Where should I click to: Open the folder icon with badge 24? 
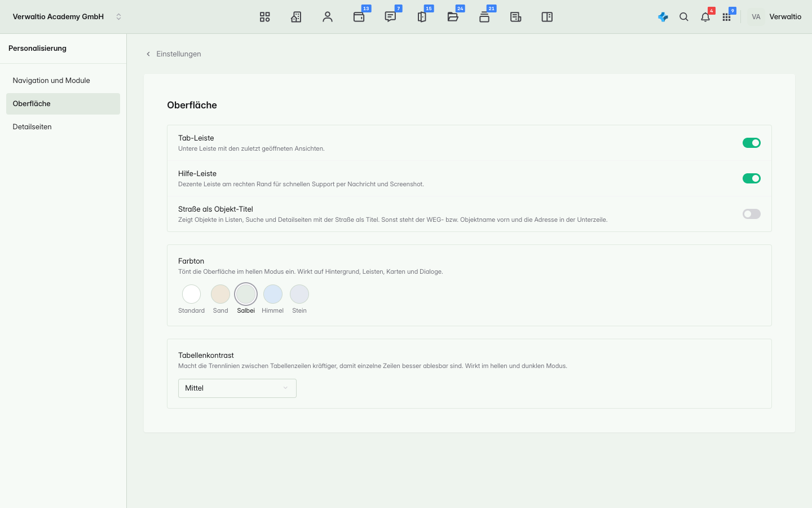click(x=453, y=17)
